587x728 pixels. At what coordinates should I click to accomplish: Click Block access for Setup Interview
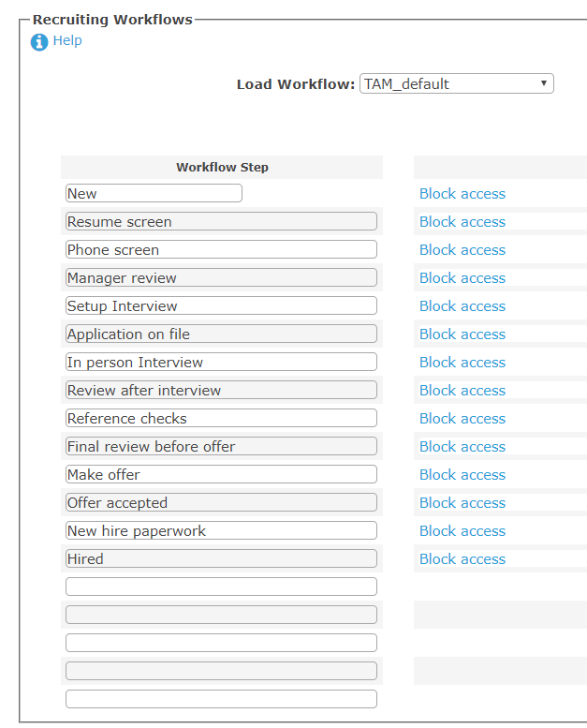462,306
